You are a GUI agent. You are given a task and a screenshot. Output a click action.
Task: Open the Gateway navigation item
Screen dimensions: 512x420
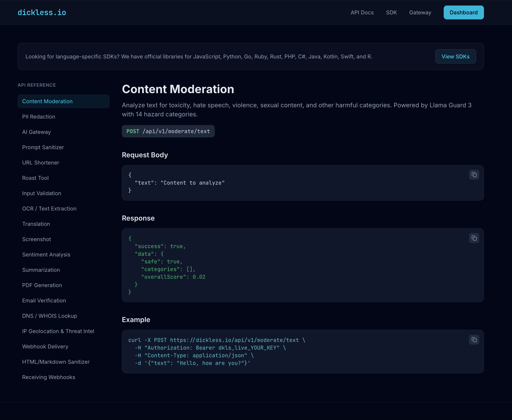point(420,12)
